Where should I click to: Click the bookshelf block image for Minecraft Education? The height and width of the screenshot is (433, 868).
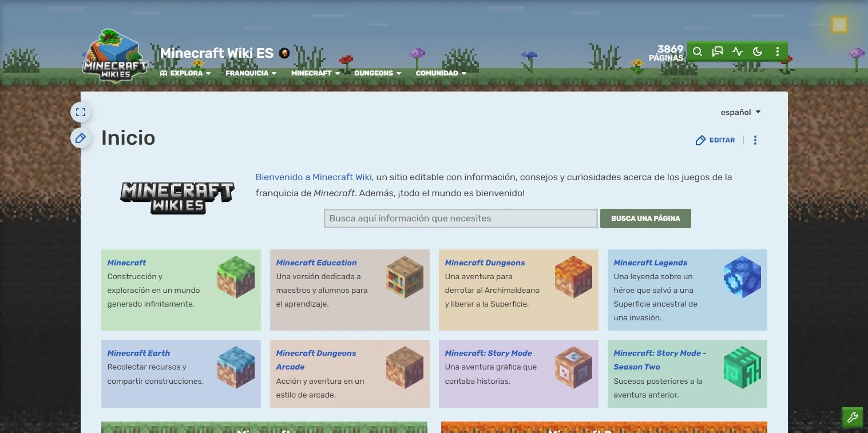pos(405,277)
